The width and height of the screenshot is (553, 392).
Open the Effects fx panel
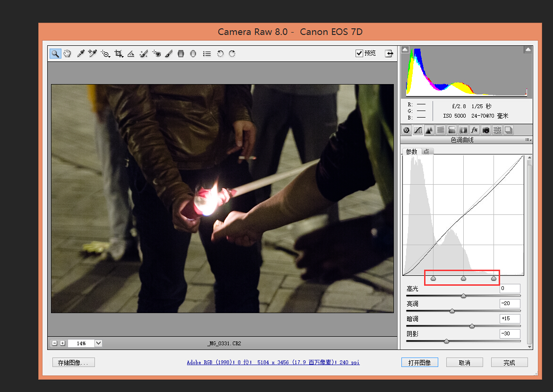pyautogui.click(x=475, y=130)
